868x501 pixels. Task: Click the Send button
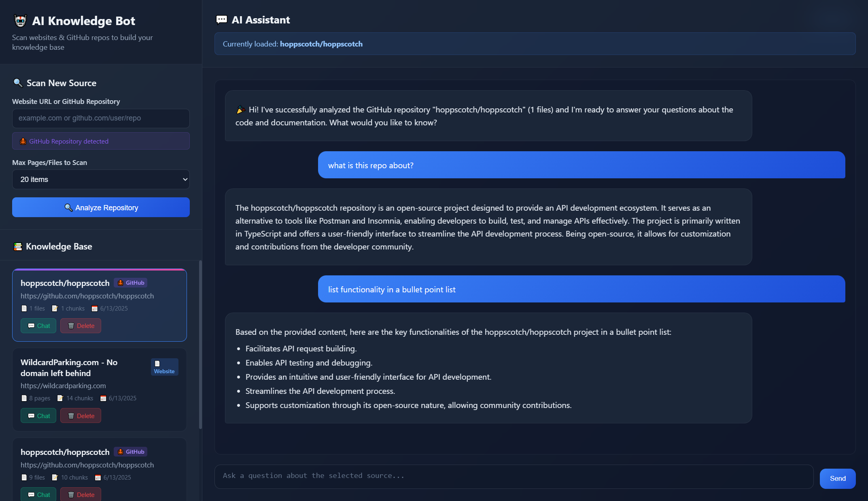[837, 478]
